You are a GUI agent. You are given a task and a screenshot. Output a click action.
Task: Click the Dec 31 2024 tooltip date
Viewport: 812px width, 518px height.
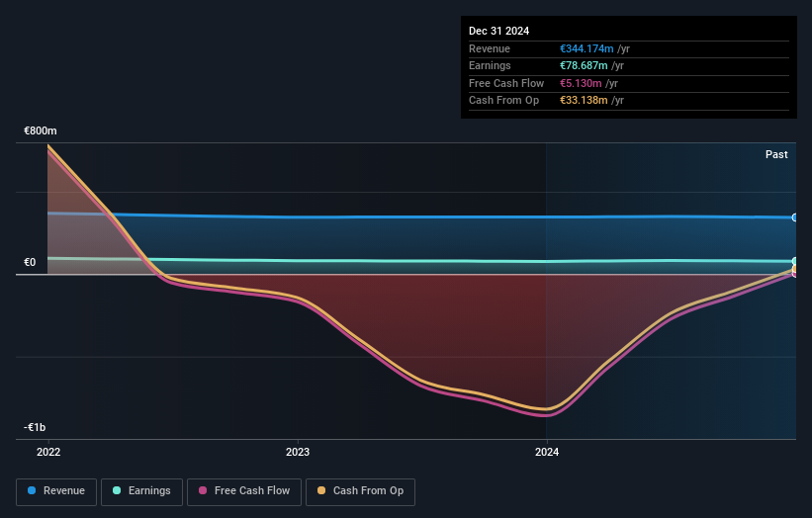coord(498,31)
